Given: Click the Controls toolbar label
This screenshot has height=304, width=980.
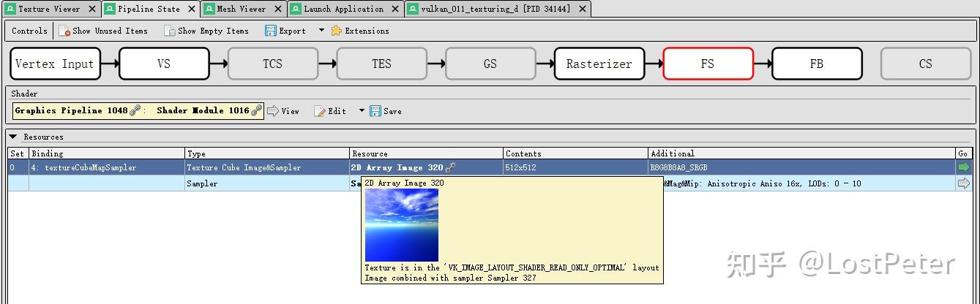Looking at the screenshot, I should coord(29,31).
